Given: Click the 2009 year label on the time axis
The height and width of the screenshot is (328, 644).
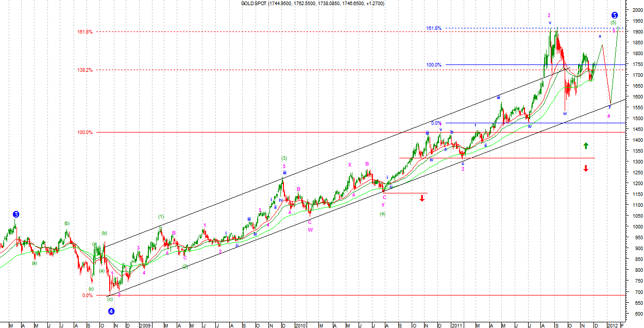Looking at the screenshot, I should [145, 325].
